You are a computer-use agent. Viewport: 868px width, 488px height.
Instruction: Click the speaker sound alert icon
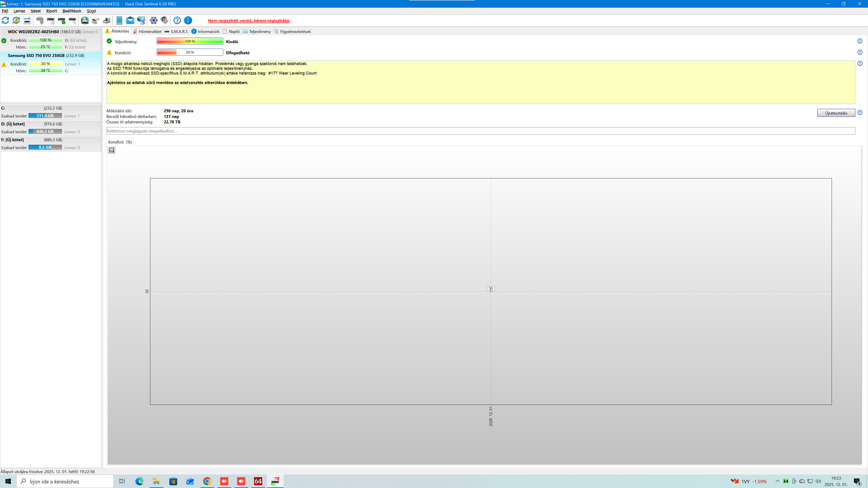pyautogui.click(x=165, y=20)
